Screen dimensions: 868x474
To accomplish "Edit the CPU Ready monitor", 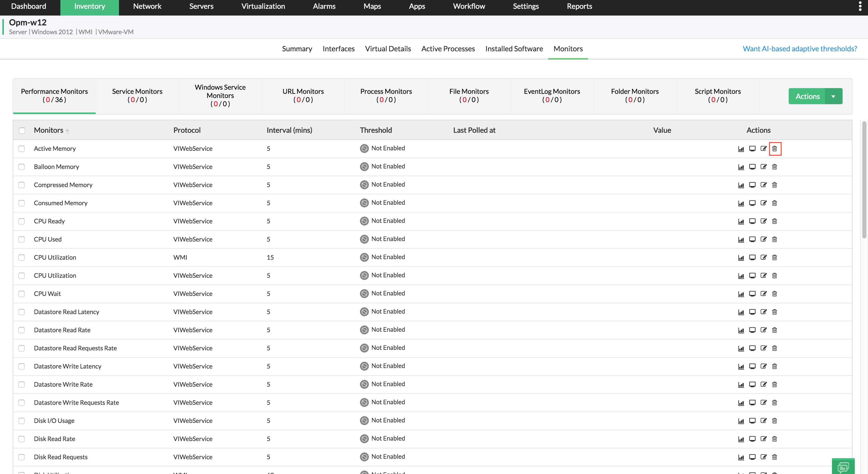I will pos(763,221).
